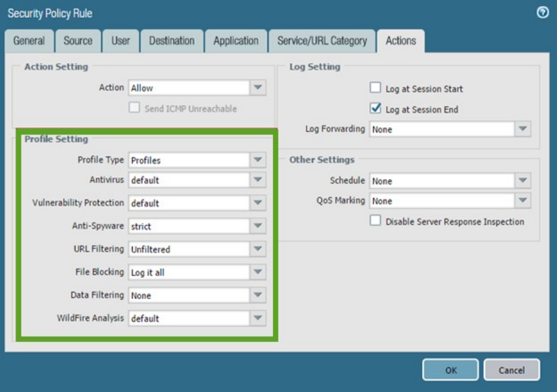The image size is (557, 392).
Task: Toggle Send ICMP Unreachable checkbox
Action: point(134,107)
